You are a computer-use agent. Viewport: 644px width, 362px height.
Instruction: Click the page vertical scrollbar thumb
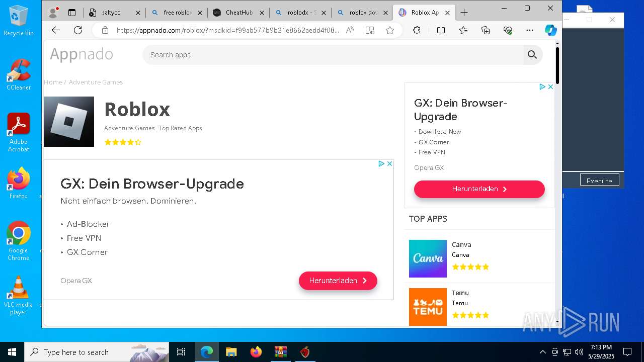coord(557,66)
